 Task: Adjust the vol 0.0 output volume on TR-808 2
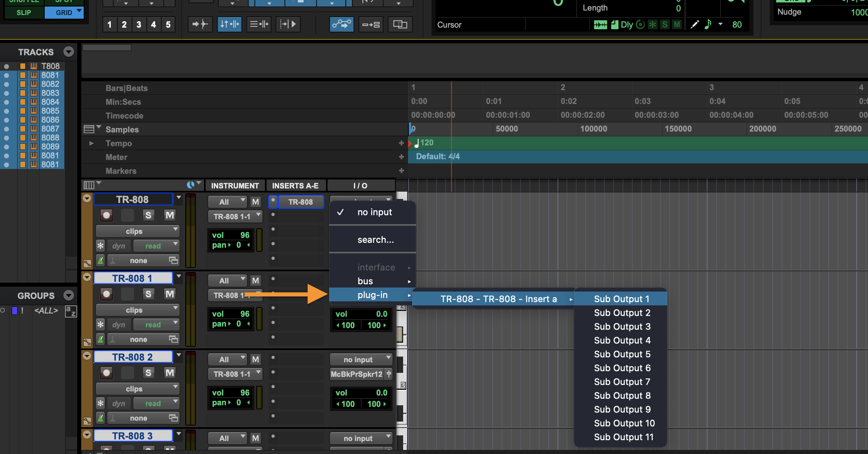click(361, 393)
